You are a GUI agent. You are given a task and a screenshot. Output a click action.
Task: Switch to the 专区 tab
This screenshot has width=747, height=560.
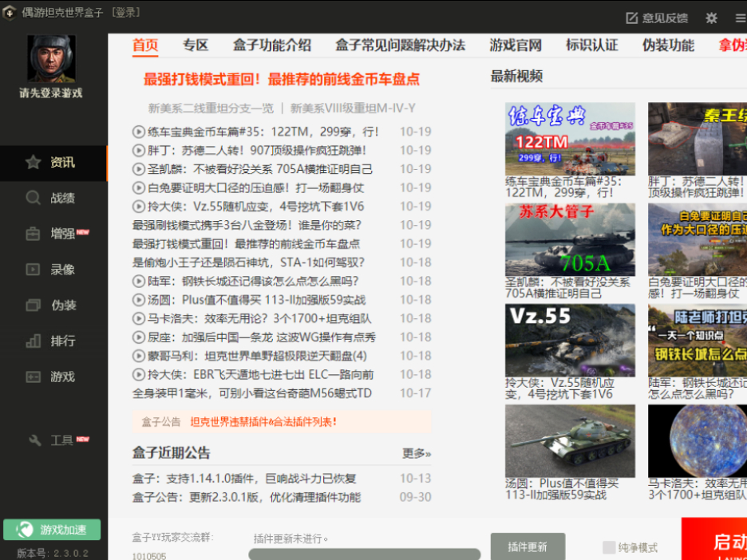pos(196,45)
